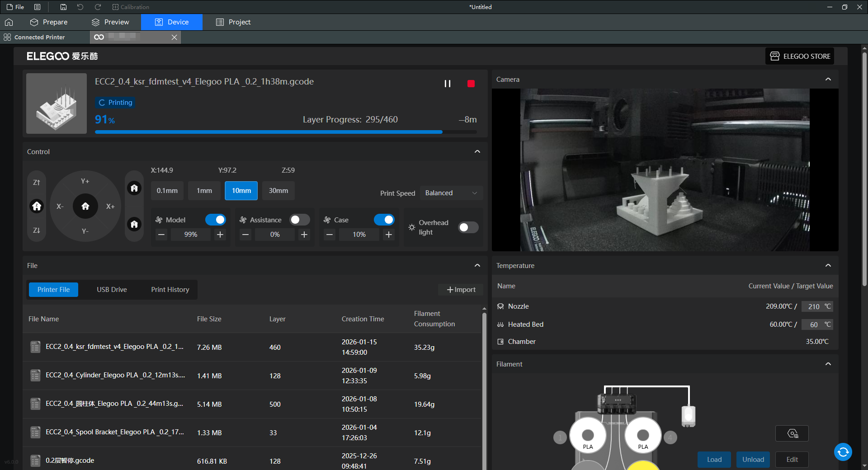This screenshot has width=868, height=470.
Task: Turn off the Model fan toggle
Action: click(215, 220)
